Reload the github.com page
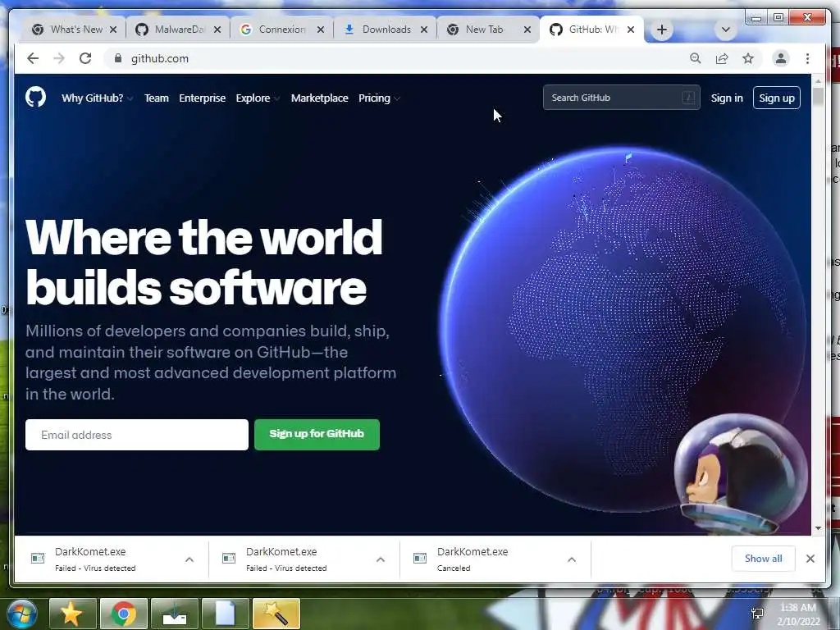 click(x=85, y=58)
